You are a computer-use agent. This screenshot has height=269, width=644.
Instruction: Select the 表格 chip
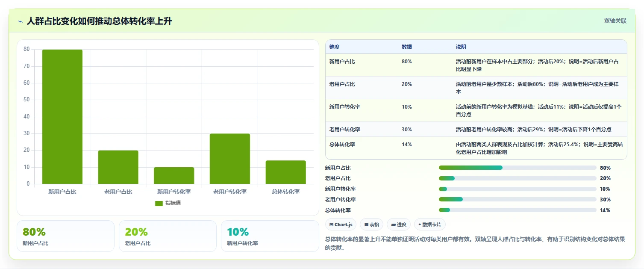pos(371,225)
